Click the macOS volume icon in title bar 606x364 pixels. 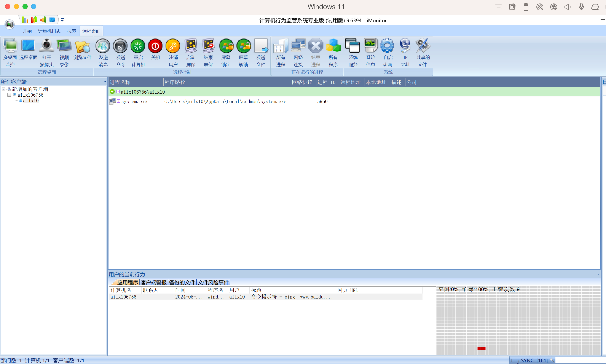click(x=567, y=7)
